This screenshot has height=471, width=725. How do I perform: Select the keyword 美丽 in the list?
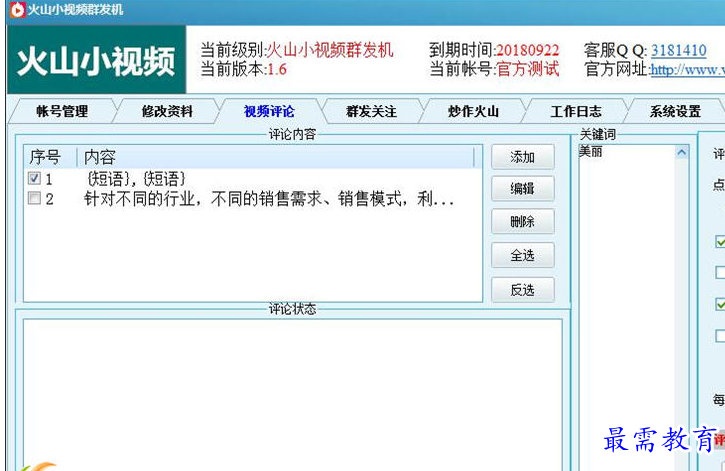tap(591, 151)
